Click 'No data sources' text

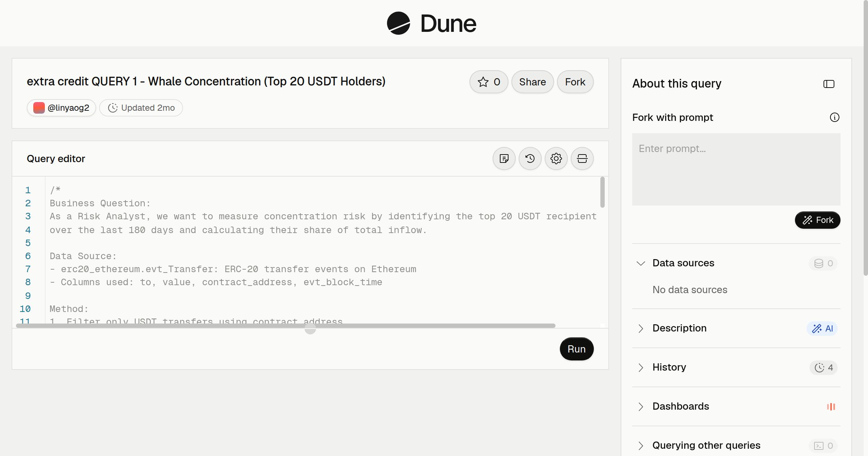[690, 290]
